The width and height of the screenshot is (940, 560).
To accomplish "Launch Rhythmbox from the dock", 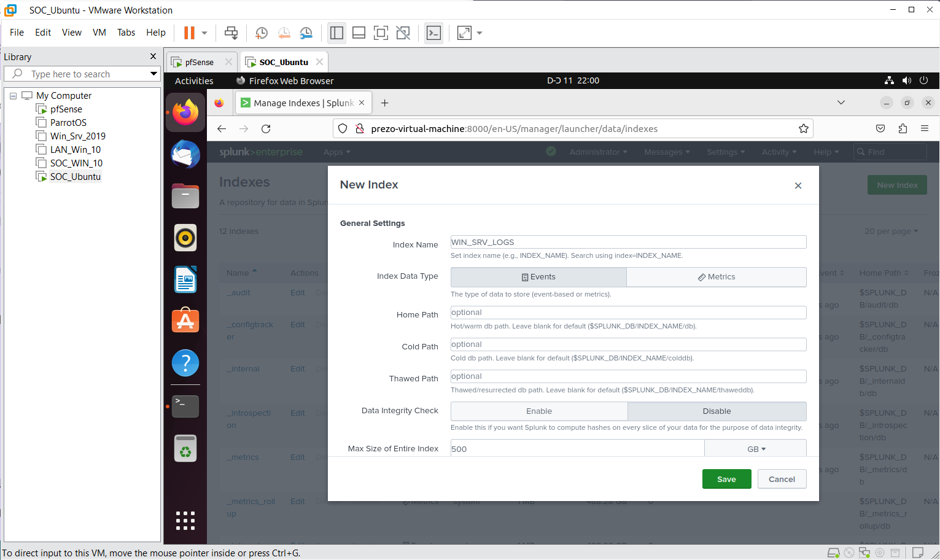I will 185,238.
